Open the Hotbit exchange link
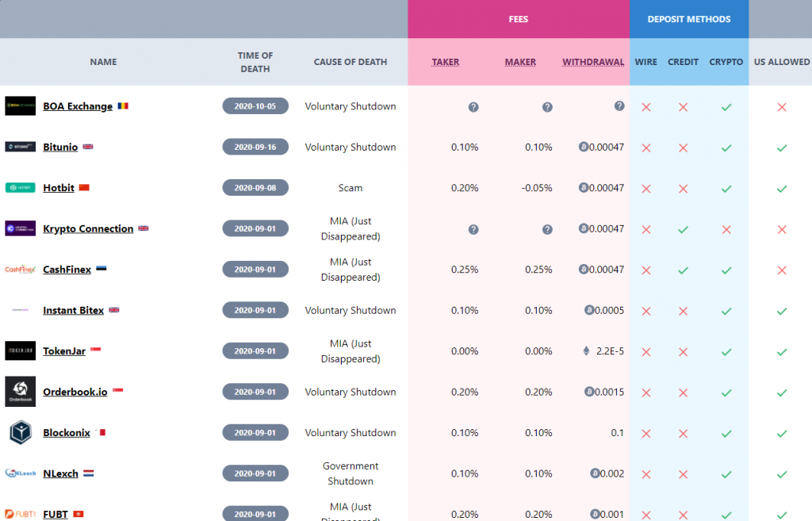The height and width of the screenshot is (521, 812). tap(59, 188)
